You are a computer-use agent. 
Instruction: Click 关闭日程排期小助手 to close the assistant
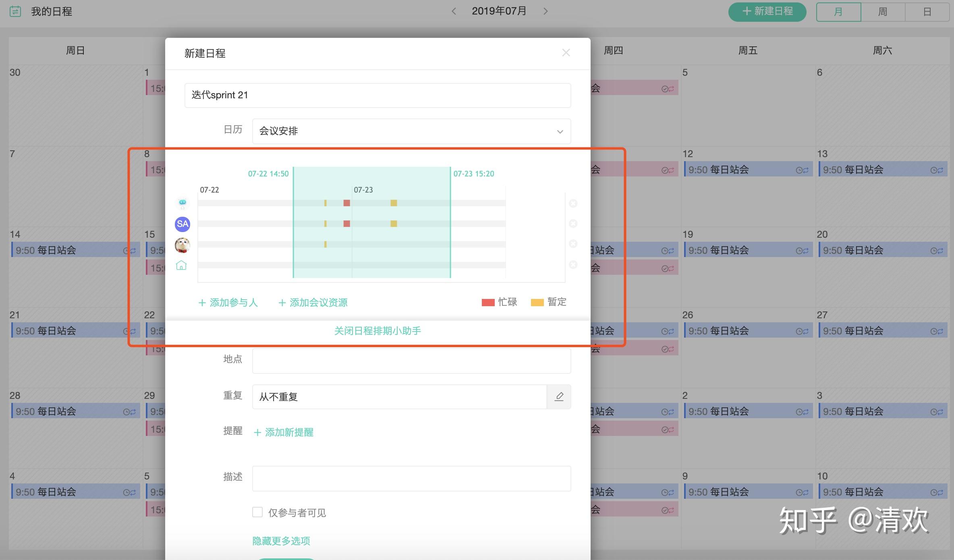click(377, 331)
